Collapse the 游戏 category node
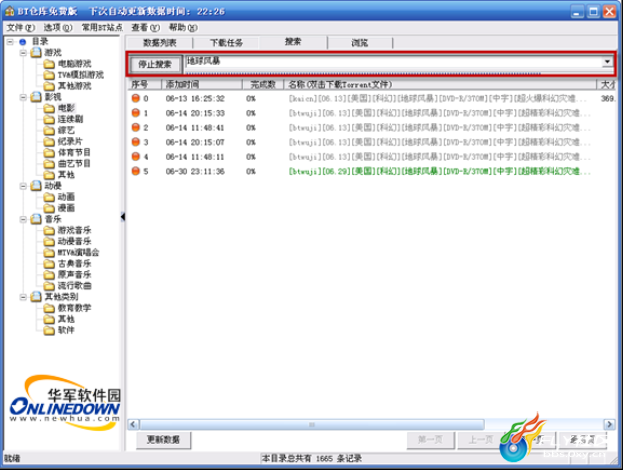This screenshot has height=470, width=623. tap(23, 52)
